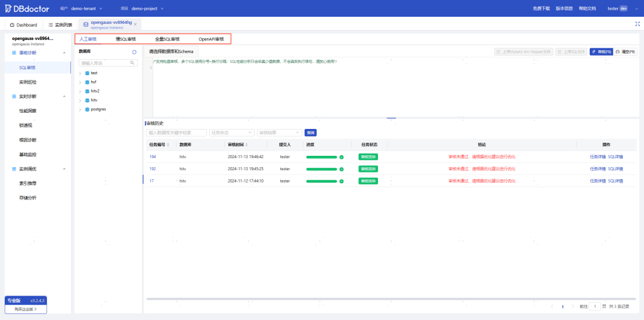Click green check icon for task 17
The height and width of the screenshot is (320, 644).
(341, 181)
